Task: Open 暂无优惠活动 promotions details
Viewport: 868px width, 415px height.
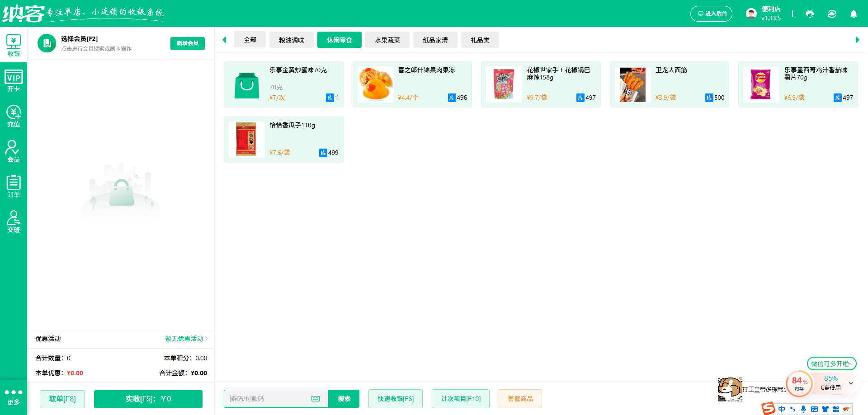Action: 184,339
